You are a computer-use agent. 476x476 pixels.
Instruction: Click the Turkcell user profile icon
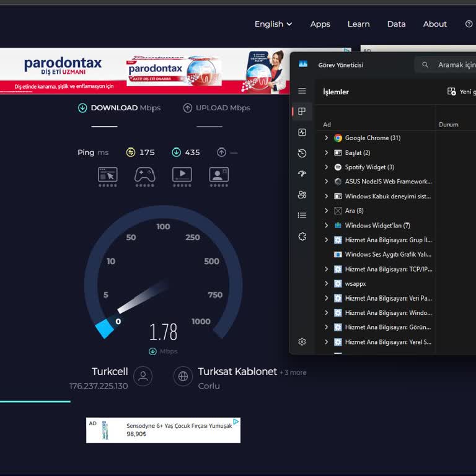143,376
